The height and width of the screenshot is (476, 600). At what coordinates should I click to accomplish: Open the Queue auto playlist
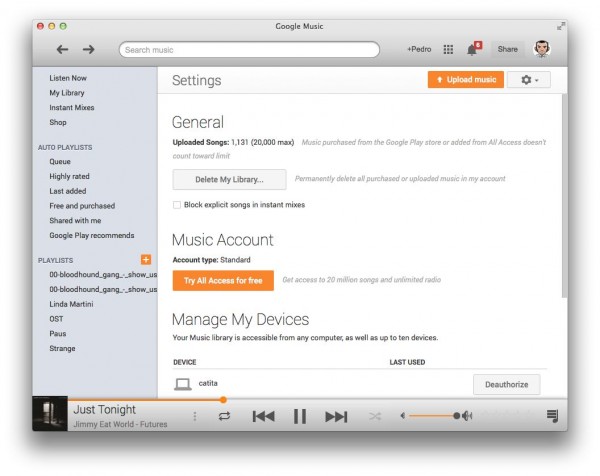[x=60, y=161]
